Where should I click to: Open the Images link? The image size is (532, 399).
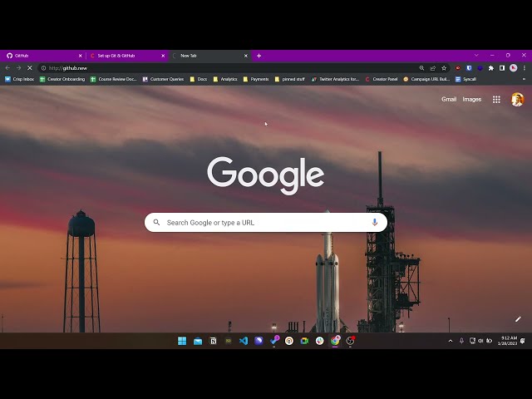(472, 100)
